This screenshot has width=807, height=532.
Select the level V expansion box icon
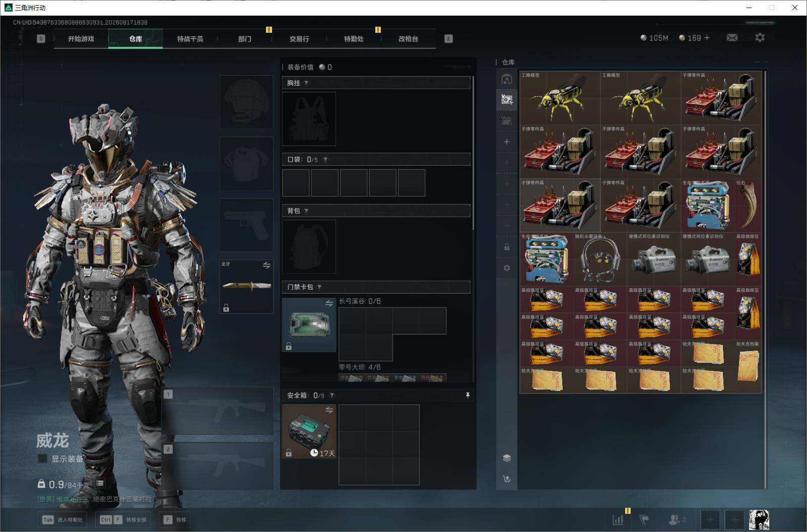pos(507,99)
